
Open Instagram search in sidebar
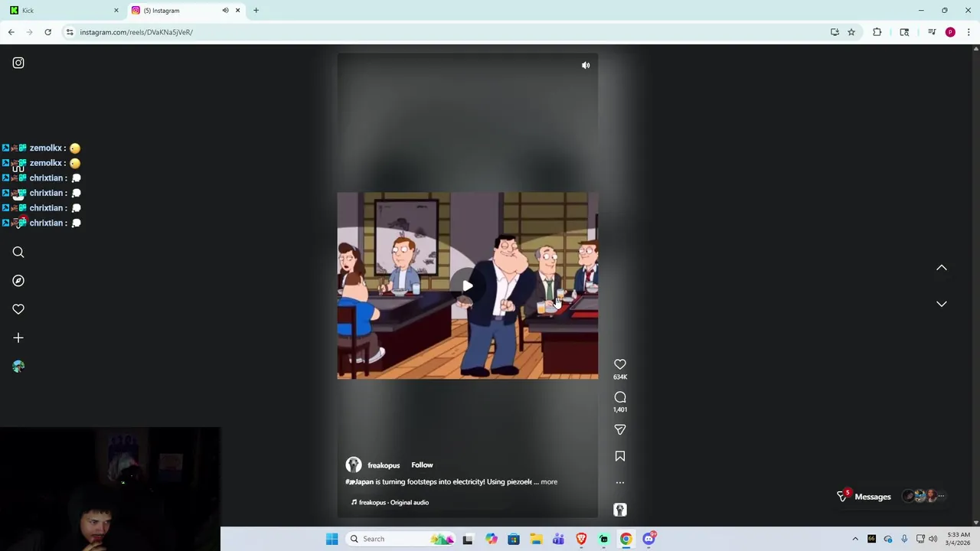click(x=18, y=252)
